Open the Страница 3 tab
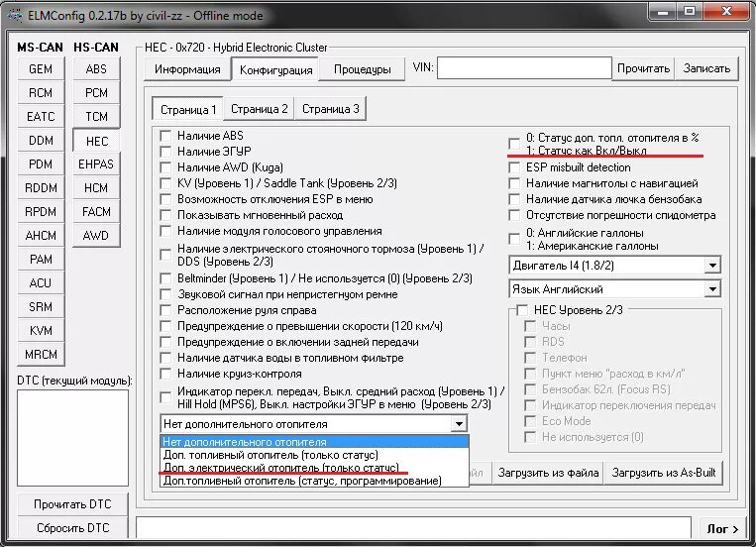 pyautogui.click(x=330, y=109)
